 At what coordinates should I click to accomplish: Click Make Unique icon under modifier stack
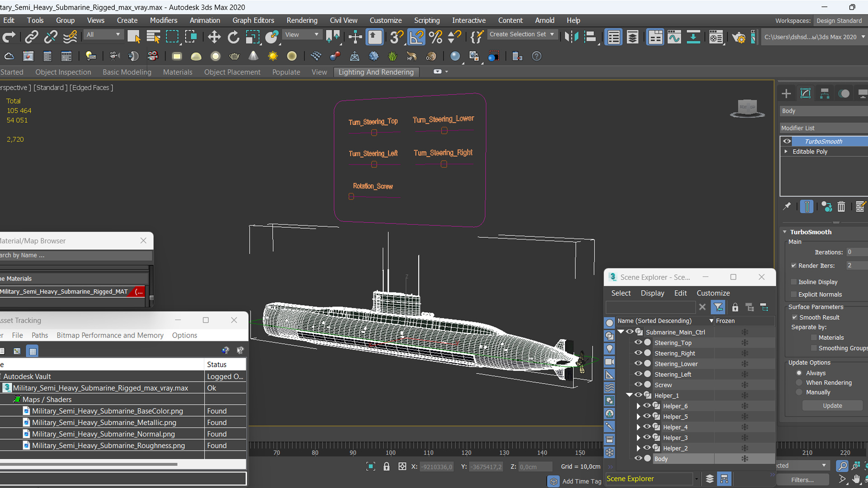coord(826,206)
